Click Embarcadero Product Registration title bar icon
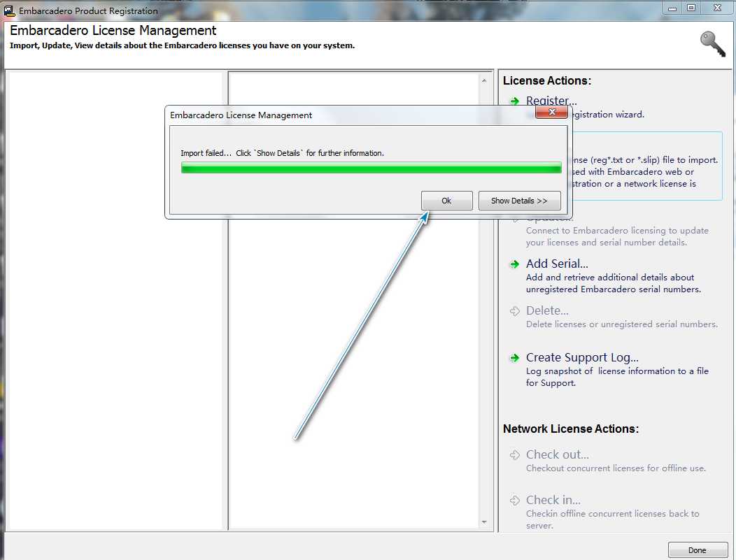Viewport: 736px width, 560px height. (9, 10)
